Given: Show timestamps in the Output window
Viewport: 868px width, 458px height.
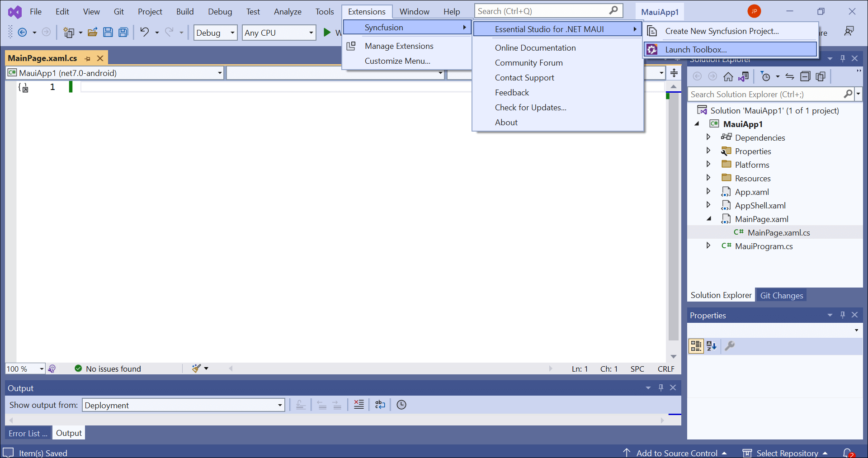Looking at the screenshot, I should 401,405.
